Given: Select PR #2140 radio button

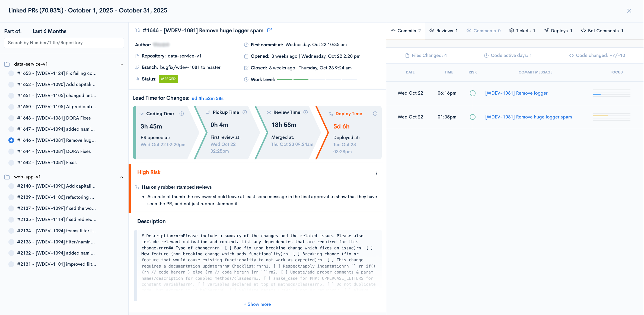Looking at the screenshot, I should pos(11,186).
